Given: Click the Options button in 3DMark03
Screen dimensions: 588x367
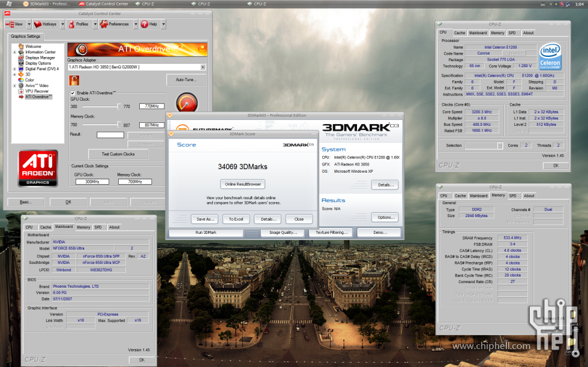Looking at the screenshot, I should point(385,218).
